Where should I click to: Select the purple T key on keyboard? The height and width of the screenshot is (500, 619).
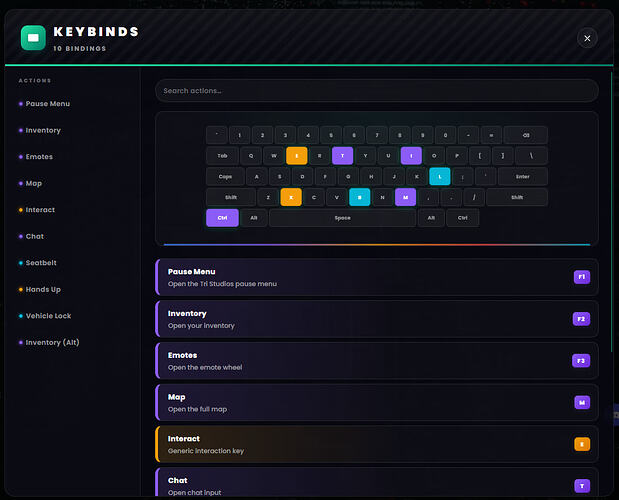(342, 155)
